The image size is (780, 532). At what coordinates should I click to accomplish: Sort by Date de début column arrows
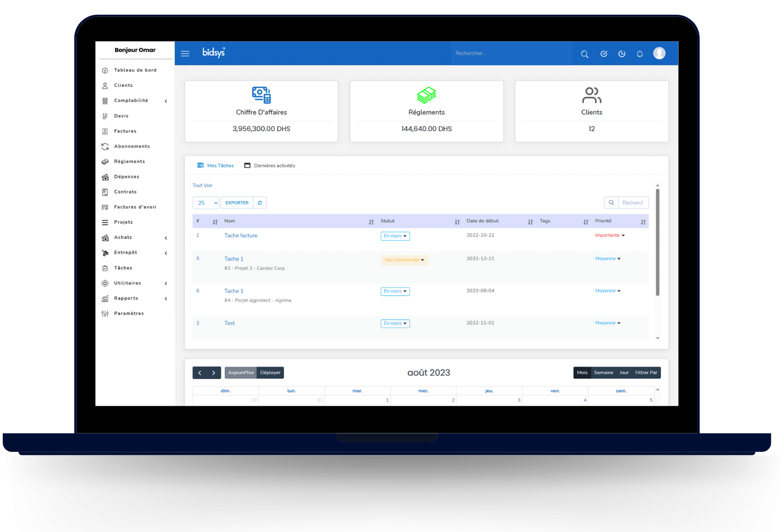click(x=530, y=222)
